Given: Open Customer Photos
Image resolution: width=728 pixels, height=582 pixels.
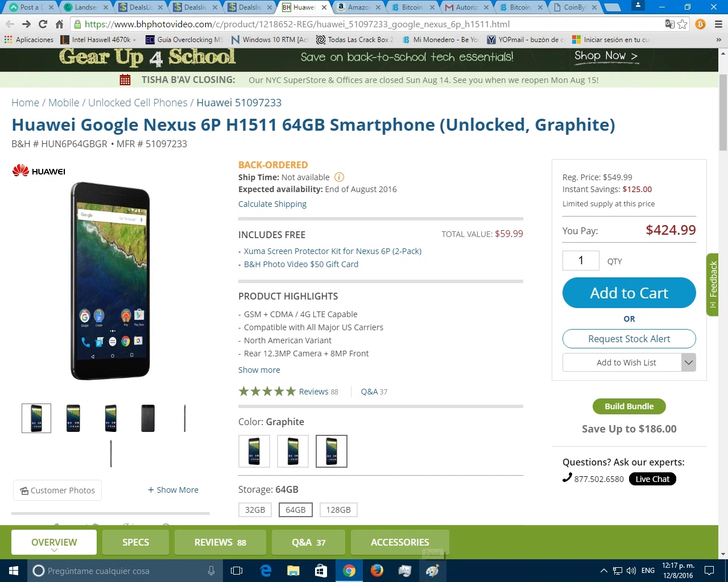Looking at the screenshot, I should (57, 490).
